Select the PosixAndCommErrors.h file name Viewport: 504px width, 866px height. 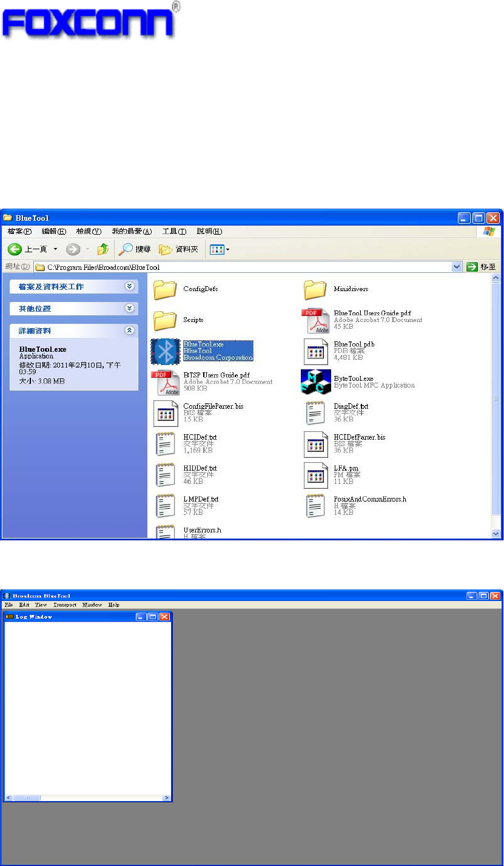(x=370, y=499)
